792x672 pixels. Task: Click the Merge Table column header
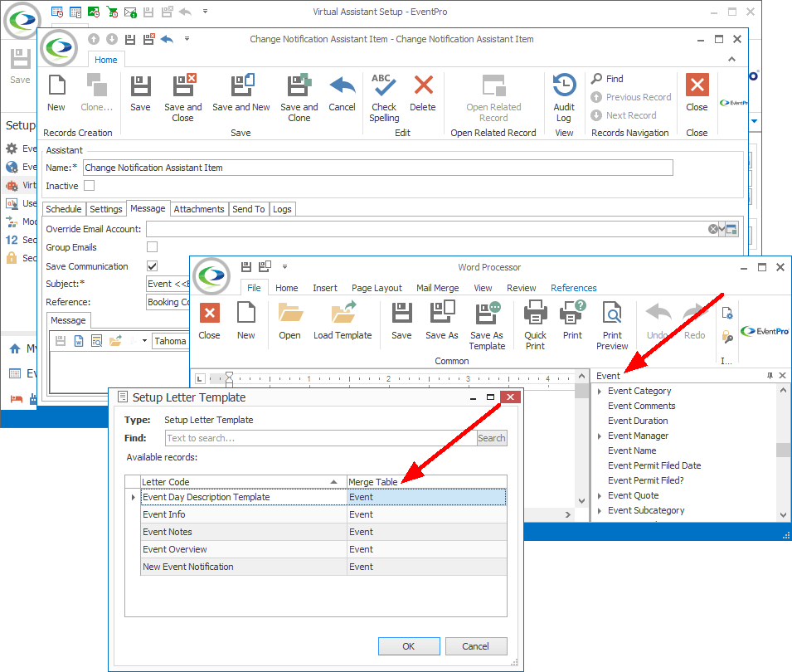(427, 482)
